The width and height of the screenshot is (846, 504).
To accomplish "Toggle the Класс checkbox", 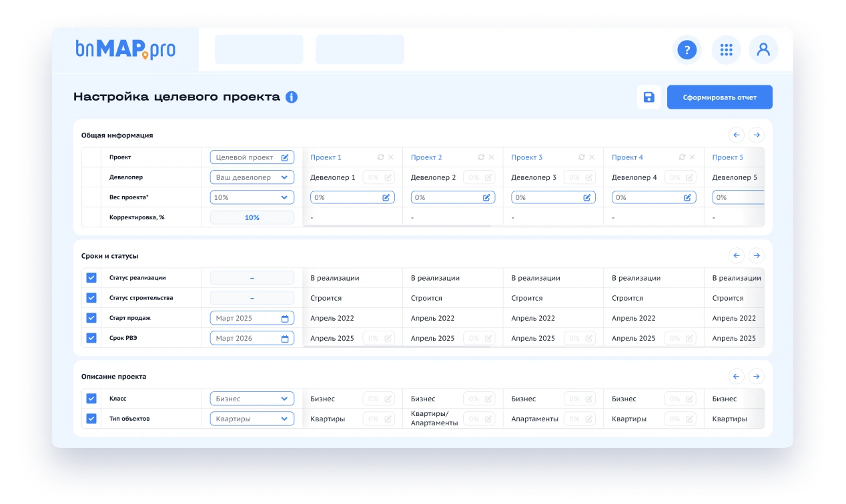I will pos(91,399).
